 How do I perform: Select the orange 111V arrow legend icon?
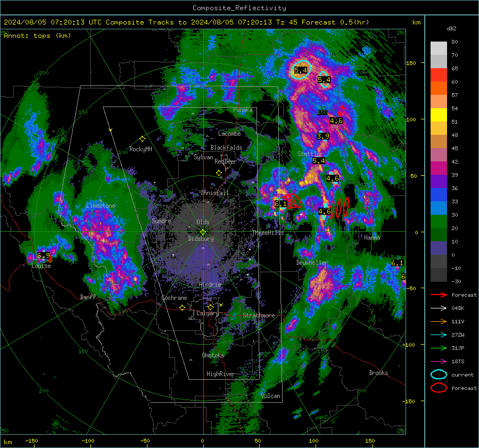click(x=439, y=321)
